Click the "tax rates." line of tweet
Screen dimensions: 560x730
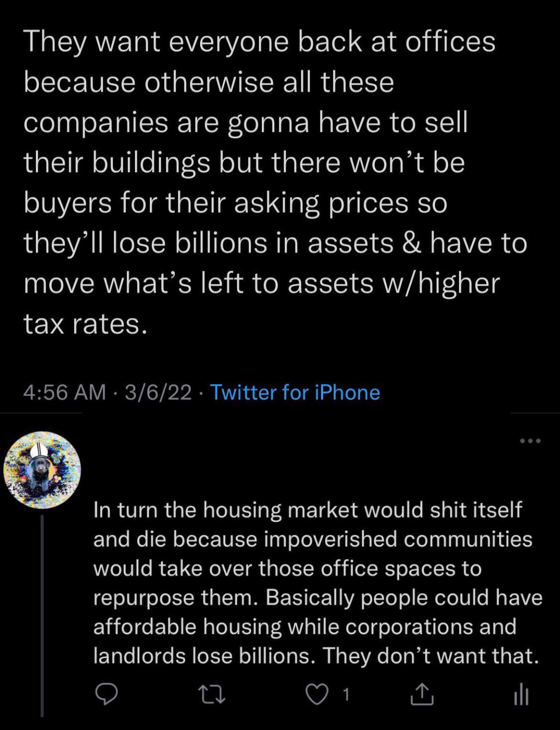tap(86, 324)
